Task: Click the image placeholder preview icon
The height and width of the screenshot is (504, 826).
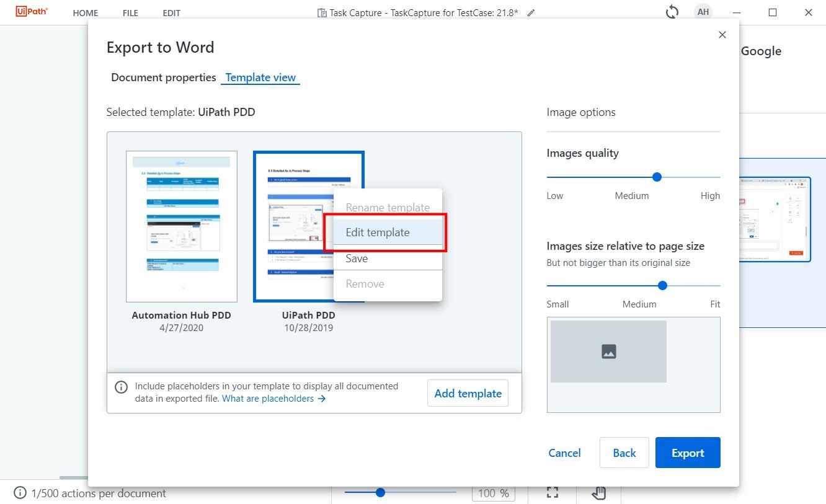Action: point(608,351)
